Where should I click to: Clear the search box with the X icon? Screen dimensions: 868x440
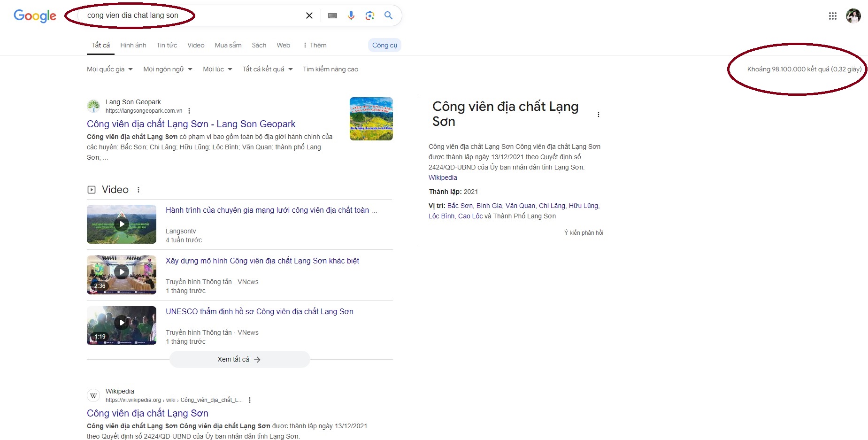pos(309,15)
